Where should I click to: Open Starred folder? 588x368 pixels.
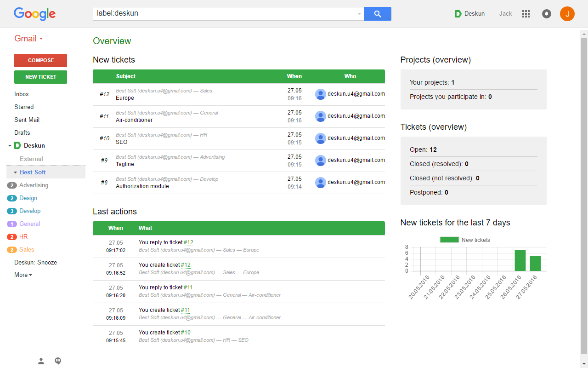[24, 107]
